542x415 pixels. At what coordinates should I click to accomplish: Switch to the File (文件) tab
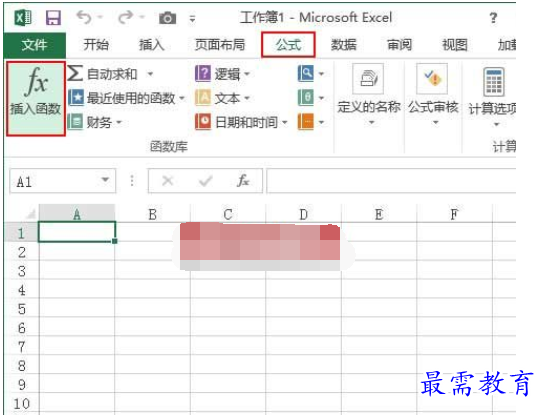(x=35, y=45)
